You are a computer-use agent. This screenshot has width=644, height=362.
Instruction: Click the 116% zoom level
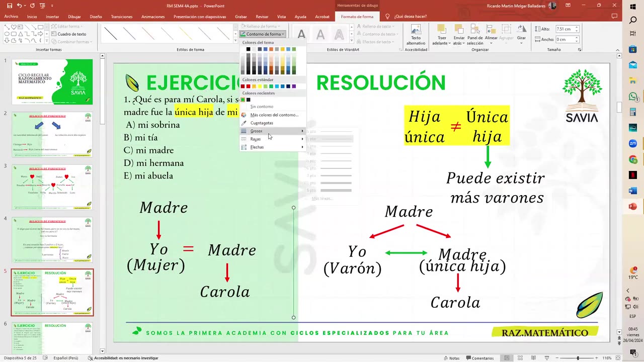pos(607,358)
